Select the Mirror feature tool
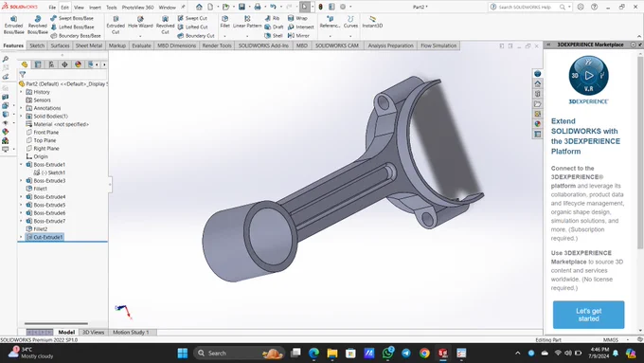Screen dimensions: 644x363 coord(298,36)
